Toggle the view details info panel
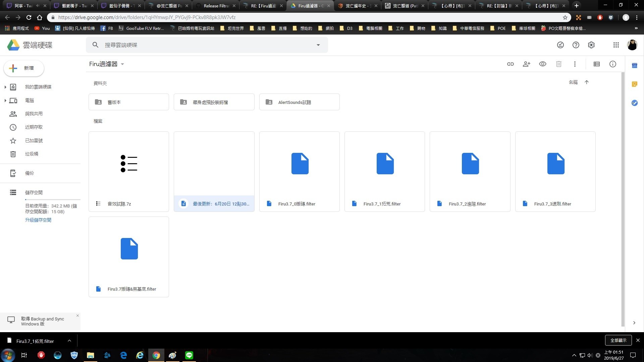This screenshot has height=362, width=644. [612, 64]
